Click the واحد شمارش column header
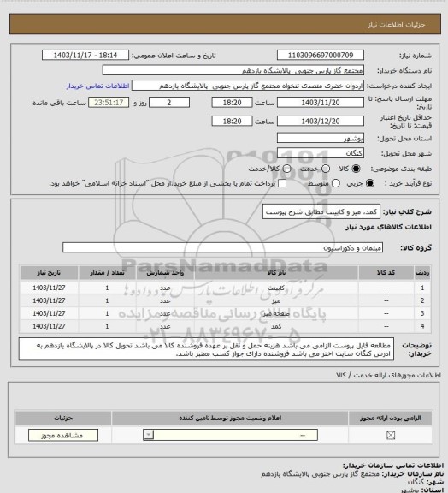This screenshot has width=448, height=493. [165, 272]
